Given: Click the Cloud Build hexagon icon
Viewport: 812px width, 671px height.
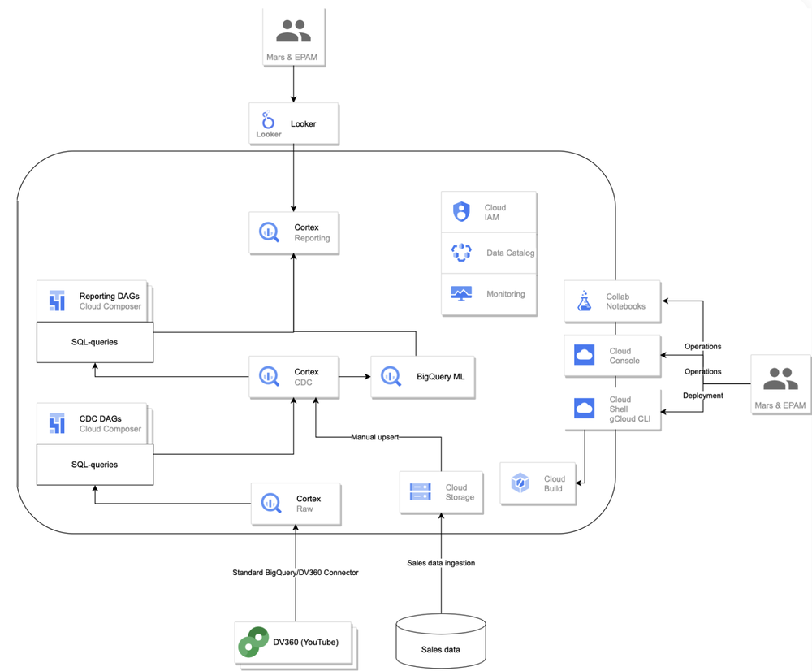Looking at the screenshot, I should point(520,483).
